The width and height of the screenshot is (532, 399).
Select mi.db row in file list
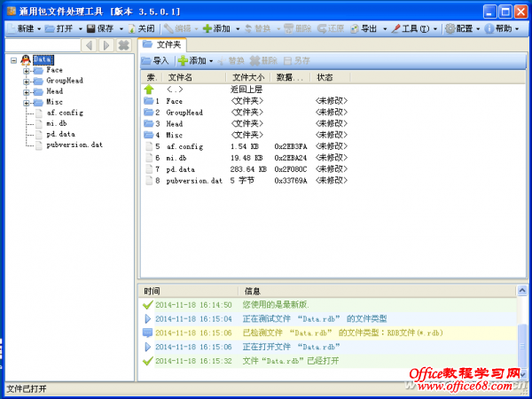coord(246,158)
